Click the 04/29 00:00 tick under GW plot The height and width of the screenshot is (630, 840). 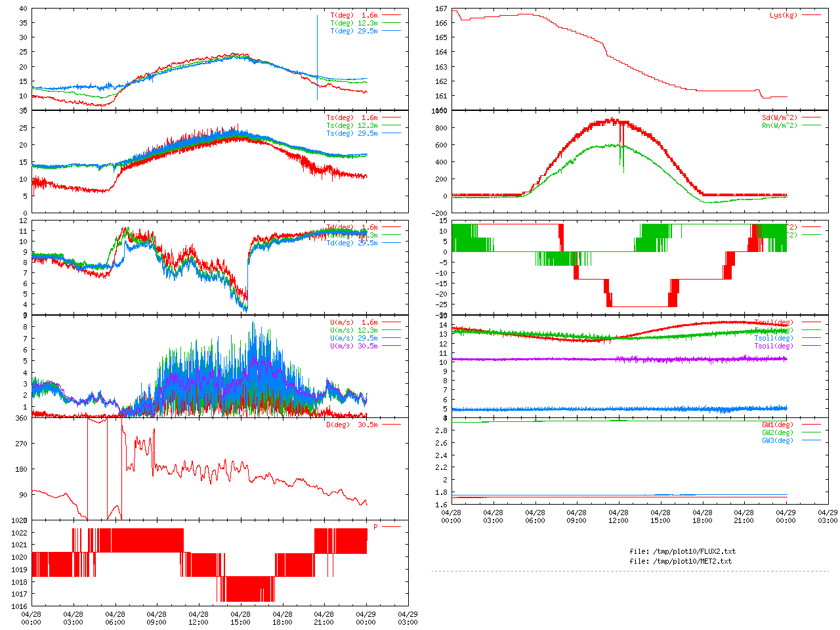pos(786,516)
